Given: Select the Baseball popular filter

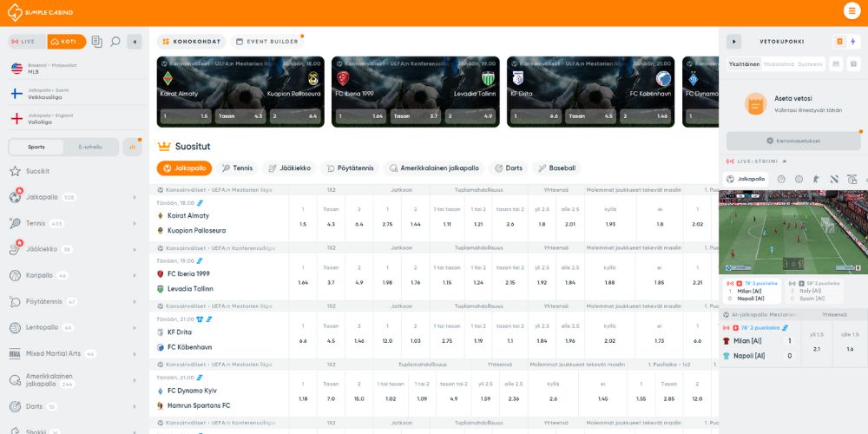Looking at the screenshot, I should pos(557,168).
